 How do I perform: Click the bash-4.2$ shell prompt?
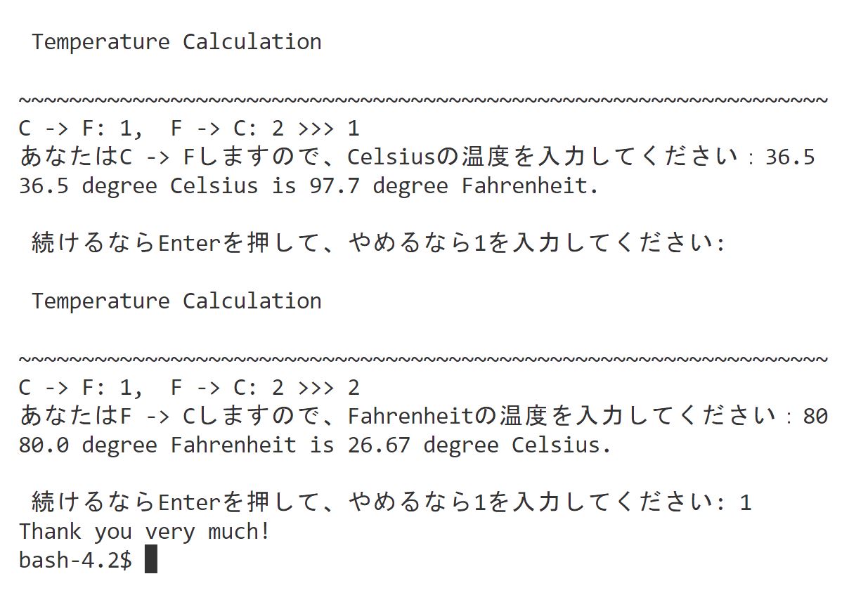coord(75,561)
